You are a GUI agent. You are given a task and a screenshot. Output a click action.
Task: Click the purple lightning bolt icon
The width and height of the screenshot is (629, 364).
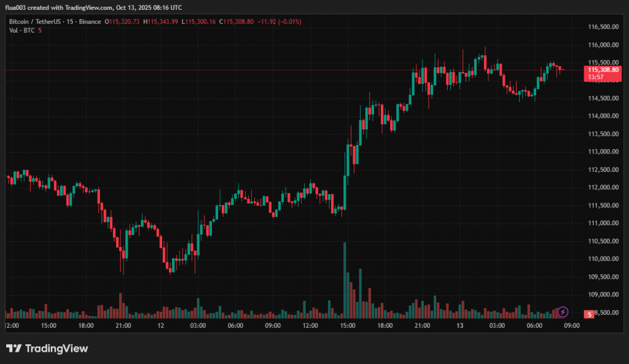pos(563,312)
